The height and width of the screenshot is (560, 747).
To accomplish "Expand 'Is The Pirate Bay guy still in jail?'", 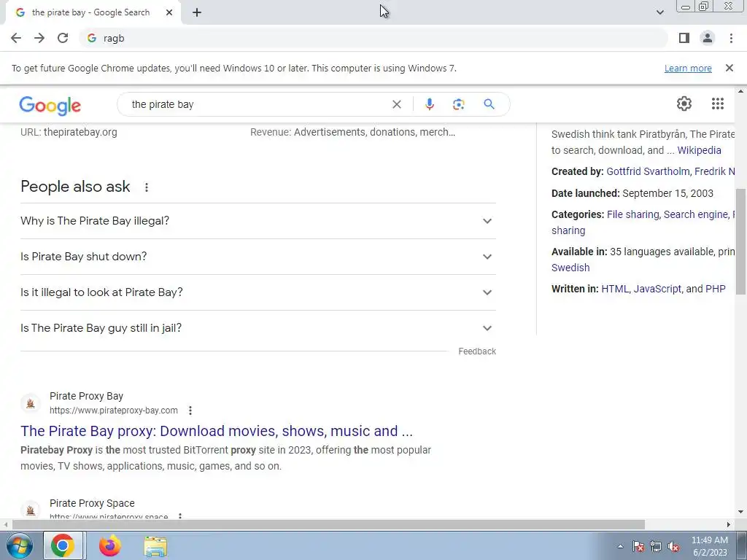I will pos(258,328).
